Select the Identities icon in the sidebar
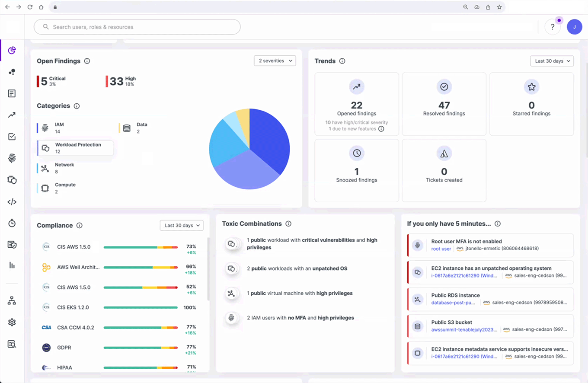The width and height of the screenshot is (588, 383). coord(12,72)
